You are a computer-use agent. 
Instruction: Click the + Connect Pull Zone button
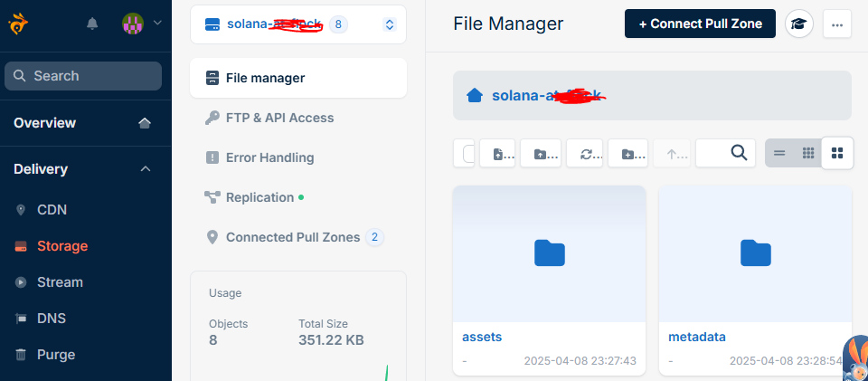700,24
